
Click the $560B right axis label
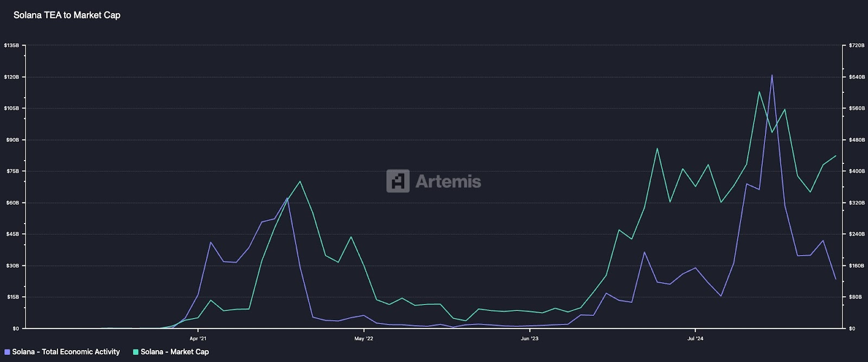point(857,109)
